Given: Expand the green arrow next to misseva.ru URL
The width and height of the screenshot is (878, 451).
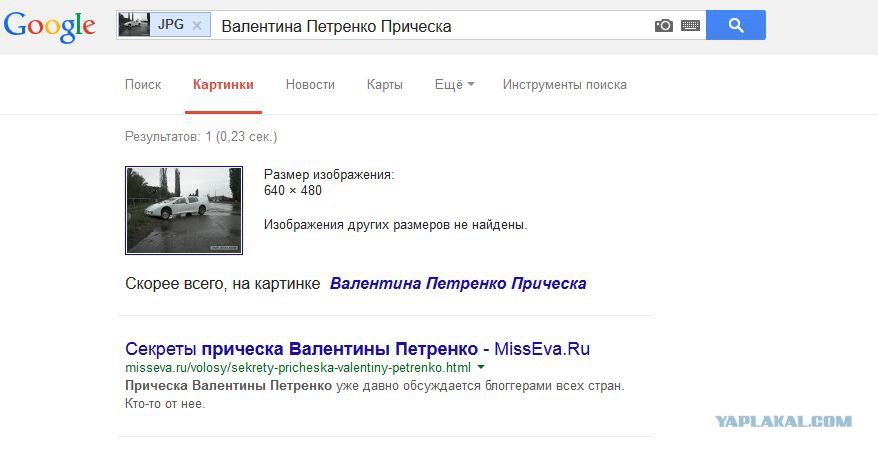Looking at the screenshot, I should [x=480, y=368].
